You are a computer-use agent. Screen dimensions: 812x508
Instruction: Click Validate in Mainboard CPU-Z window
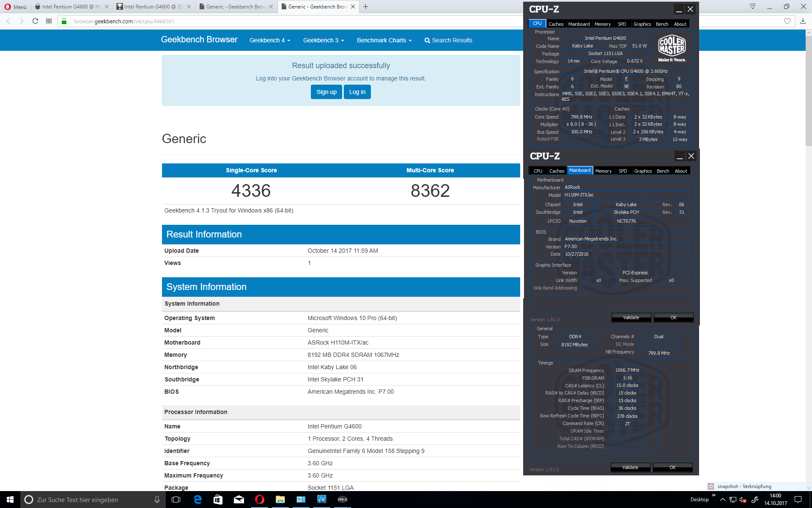[631, 317]
